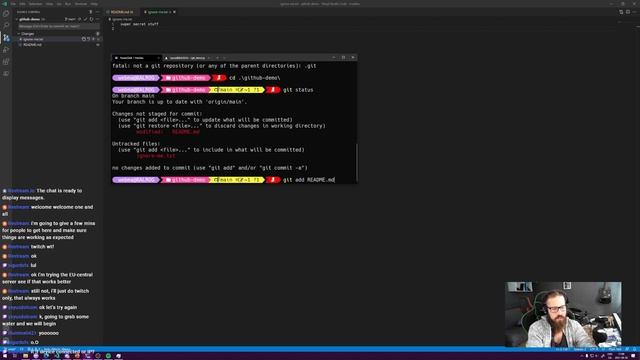Image resolution: width=640 pixels, height=360 pixels.
Task: Open file icon on ignore-me.txt row
Action: pyautogui.click(x=84, y=39)
